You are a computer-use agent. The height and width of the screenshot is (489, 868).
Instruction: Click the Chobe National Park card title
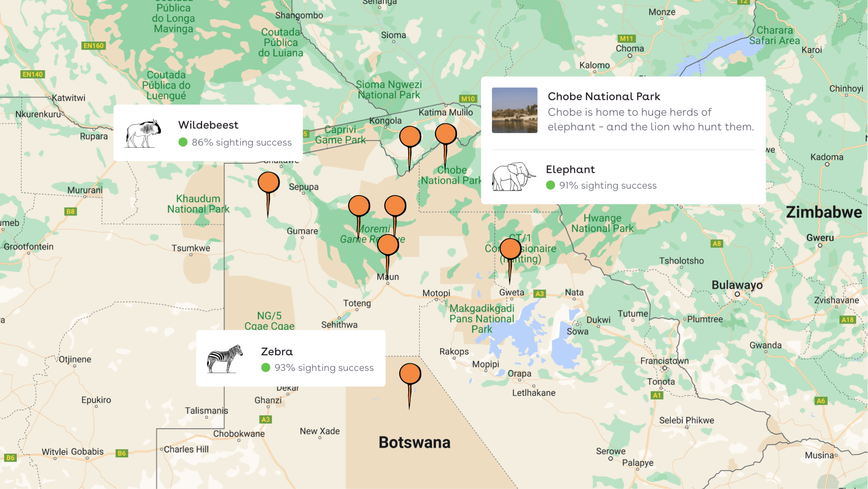coord(604,96)
